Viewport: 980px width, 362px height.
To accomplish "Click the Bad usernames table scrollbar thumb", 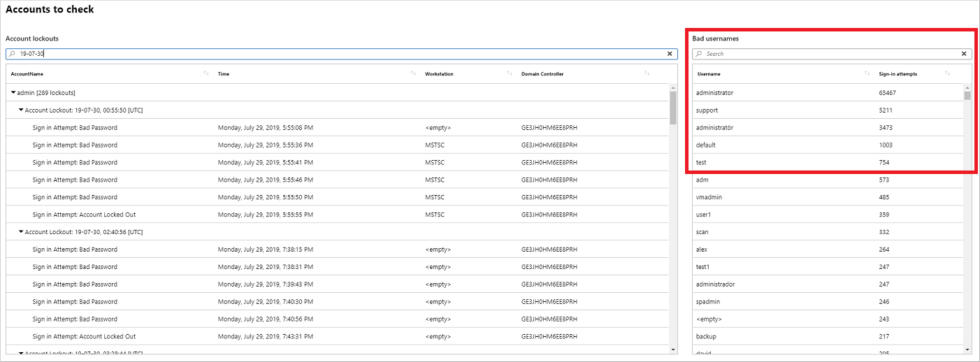I will coord(967,95).
